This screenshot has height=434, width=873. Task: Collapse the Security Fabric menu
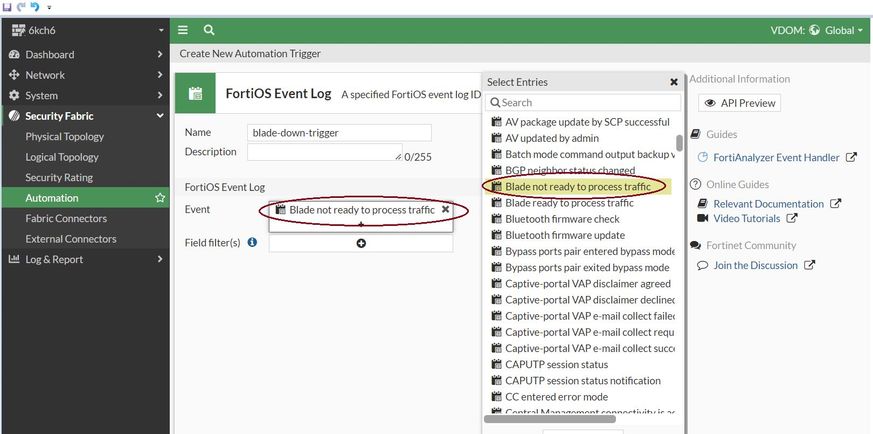(x=85, y=116)
